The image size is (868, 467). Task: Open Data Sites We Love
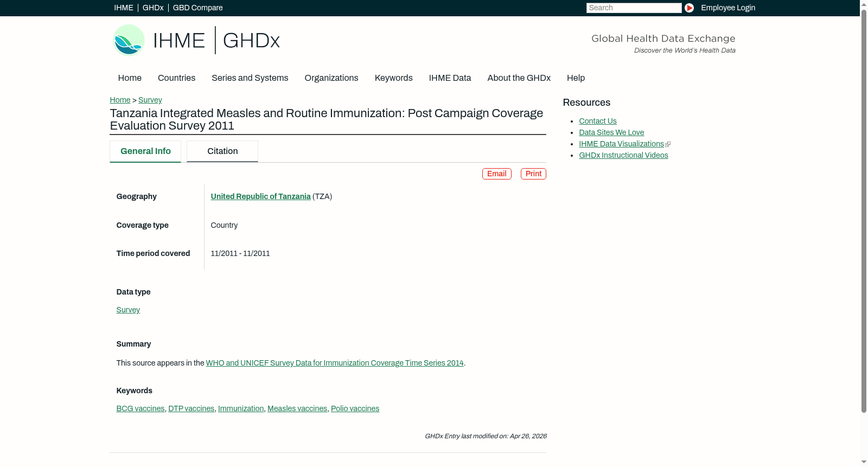point(611,132)
